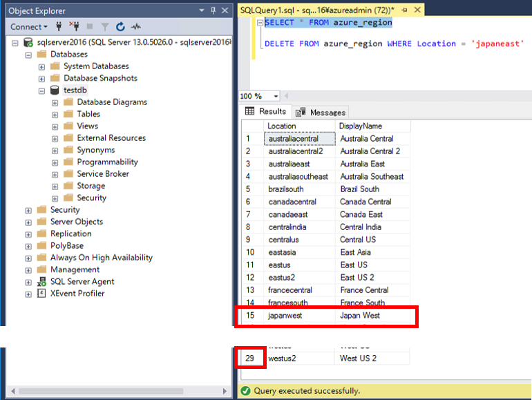
Task: Click the disconnect plug icon with red X
Action: 75,26
